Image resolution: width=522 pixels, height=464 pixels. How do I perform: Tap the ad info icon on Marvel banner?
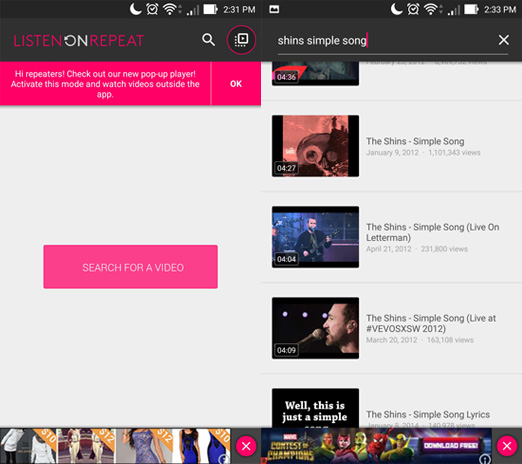click(x=485, y=458)
